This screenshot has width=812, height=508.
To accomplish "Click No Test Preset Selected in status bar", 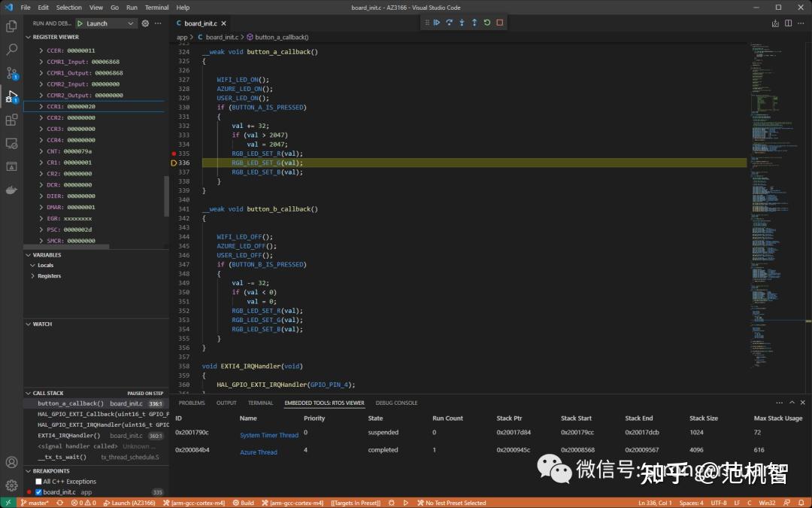I will click(451, 503).
